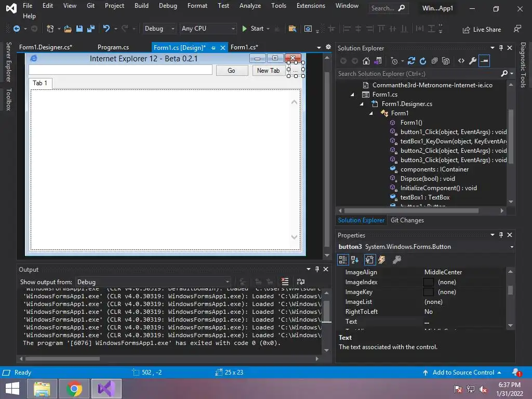Create a new project from the toolbar
Viewport: 532px width, 399px height.
pyautogui.click(x=50, y=29)
